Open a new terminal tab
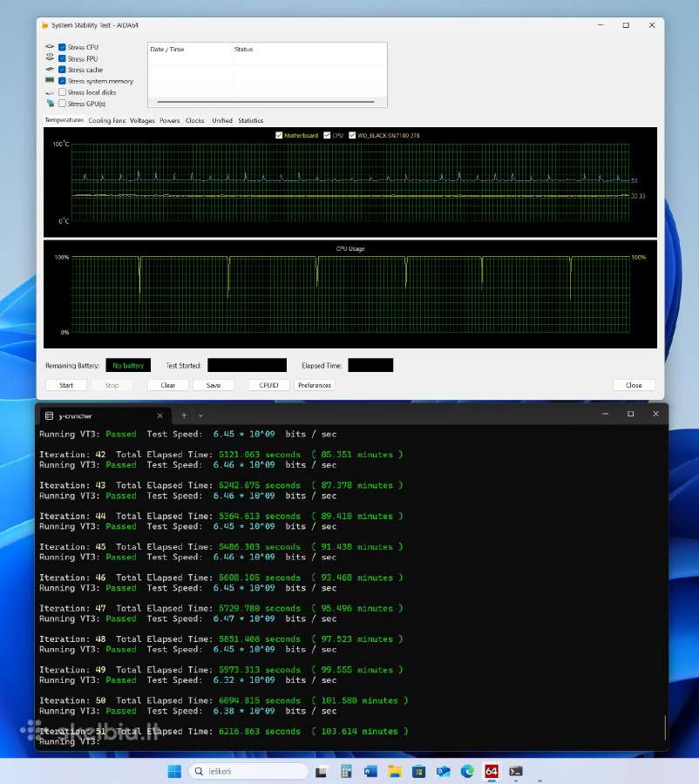Screen dimensions: 699x784 (184, 416)
